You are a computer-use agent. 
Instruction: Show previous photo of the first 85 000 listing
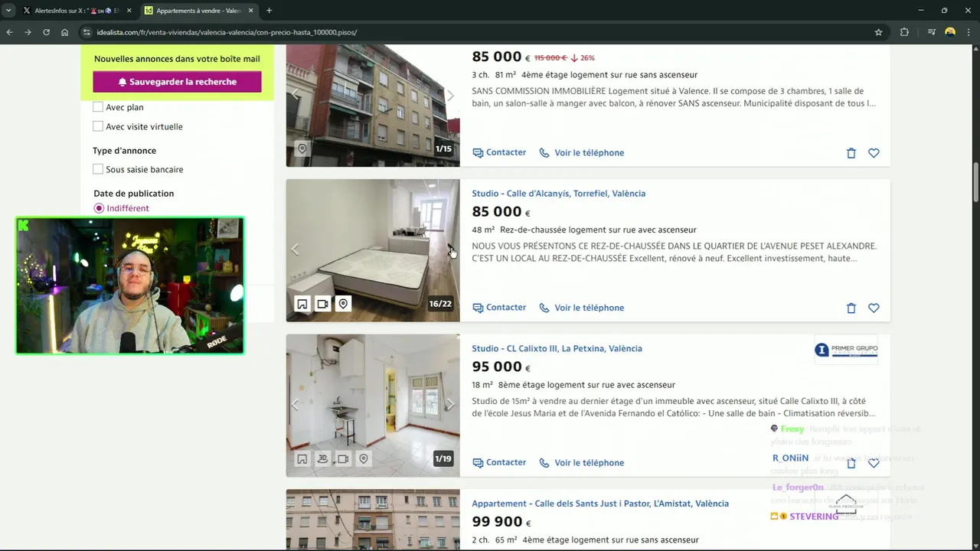pos(296,95)
